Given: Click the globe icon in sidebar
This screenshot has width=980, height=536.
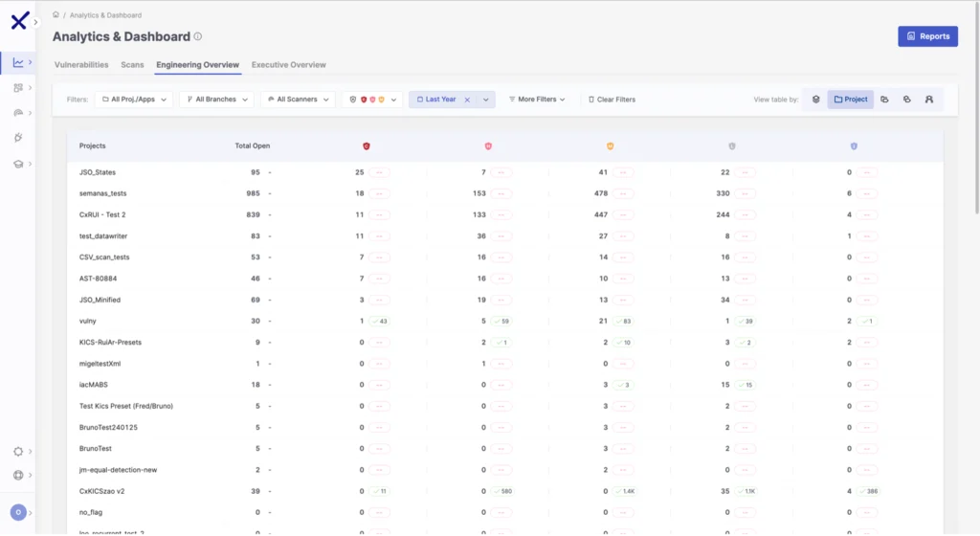Looking at the screenshot, I should pos(18,475).
